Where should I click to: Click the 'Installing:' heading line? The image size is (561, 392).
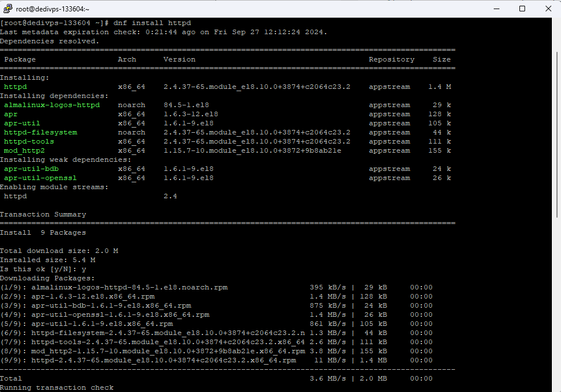[25, 77]
